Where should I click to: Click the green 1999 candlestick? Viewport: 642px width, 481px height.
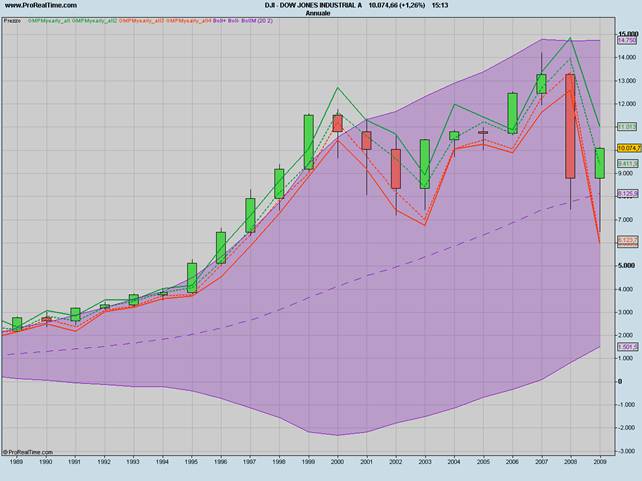coord(309,142)
